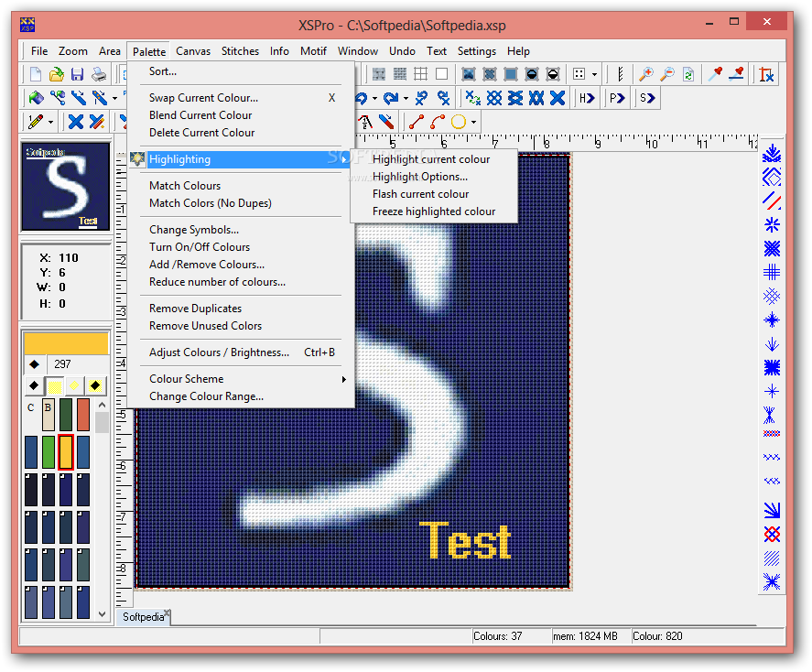Click the topmost blue motif icon in right sidebar
Viewport: 812px width, 672px height.
(772, 153)
